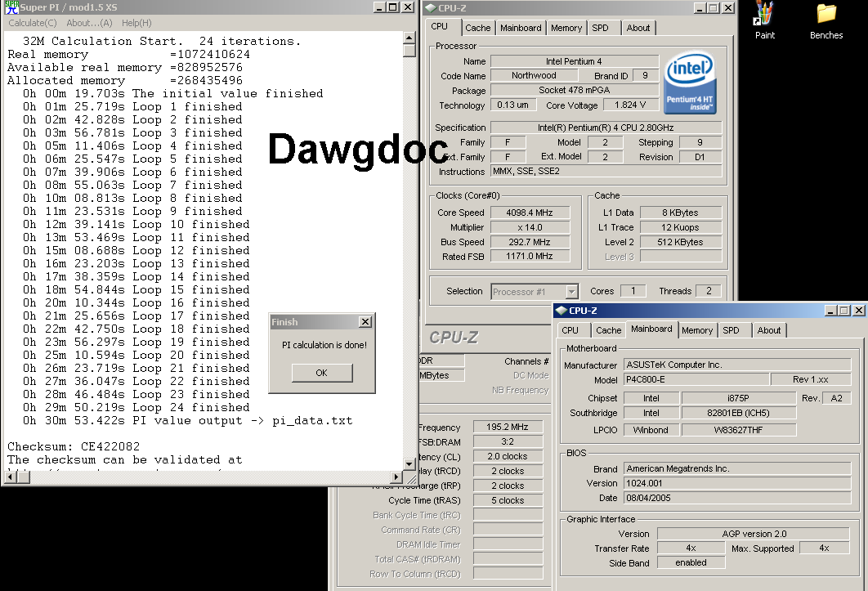Open the Benches folder on desktop
Image resolution: width=868 pixels, height=591 pixels.
point(826,20)
